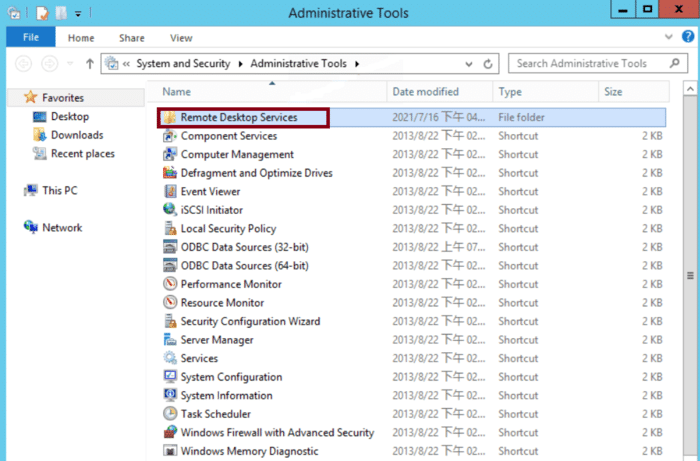Image resolution: width=700 pixels, height=461 pixels.
Task: Click the ODBC Data Sources (32-bit) icon
Action: coord(170,247)
